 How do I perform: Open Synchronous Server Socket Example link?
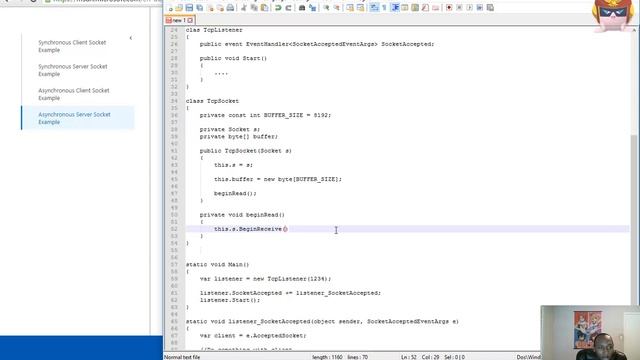[x=73, y=70]
